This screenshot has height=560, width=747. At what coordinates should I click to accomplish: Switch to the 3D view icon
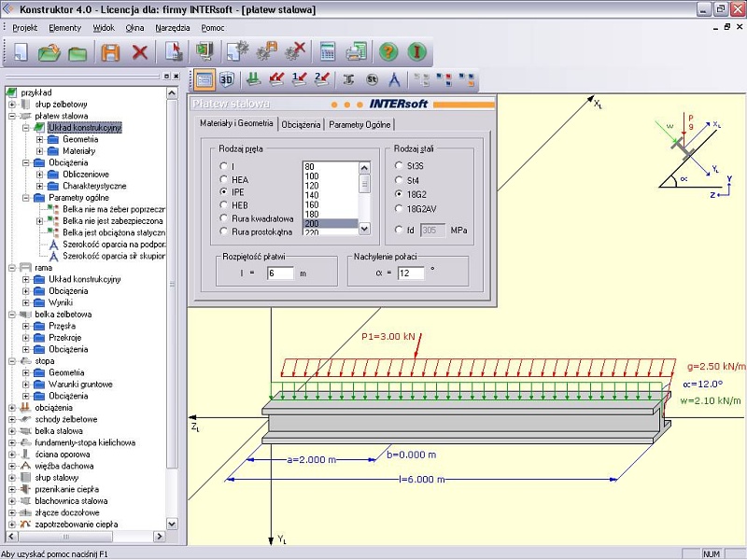point(226,79)
